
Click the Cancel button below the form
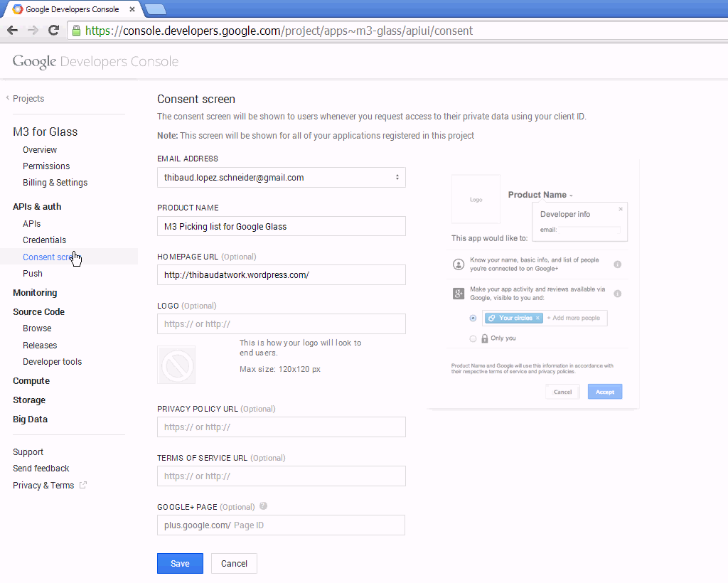pyautogui.click(x=234, y=563)
